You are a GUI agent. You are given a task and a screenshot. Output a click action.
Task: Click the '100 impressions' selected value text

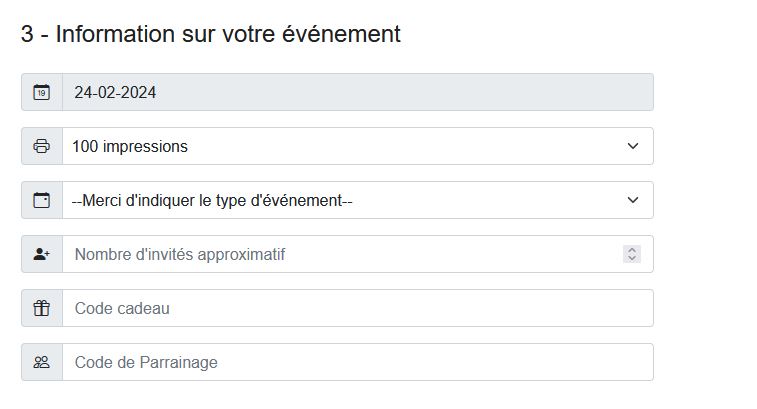pos(130,146)
